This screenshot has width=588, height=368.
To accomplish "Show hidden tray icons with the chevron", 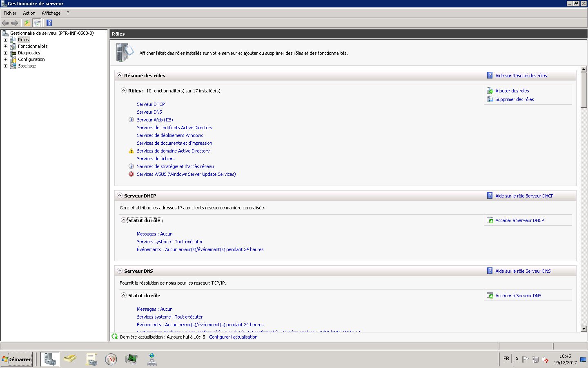I will tap(517, 359).
